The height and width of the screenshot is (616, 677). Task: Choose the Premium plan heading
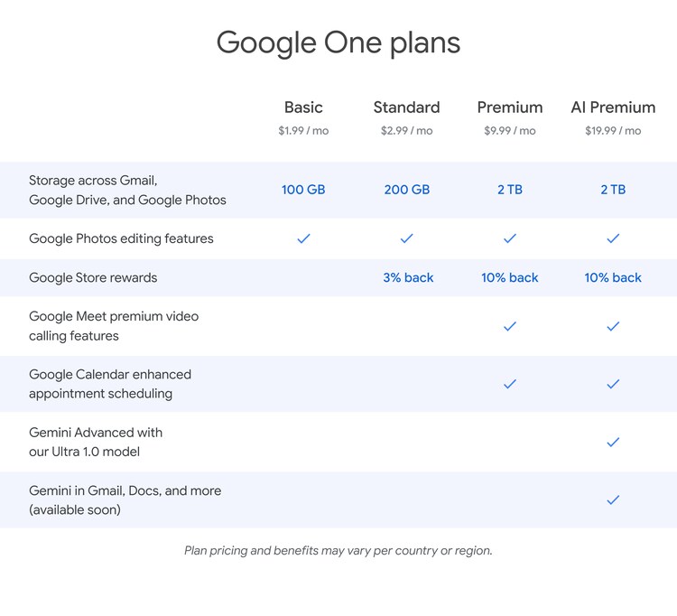pos(510,107)
